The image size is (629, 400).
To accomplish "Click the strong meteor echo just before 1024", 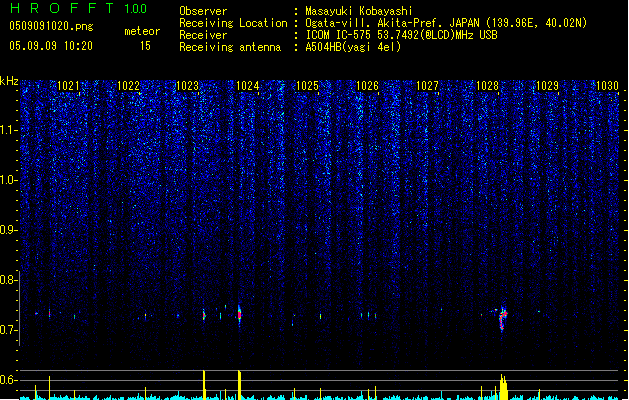I will pos(239,315).
